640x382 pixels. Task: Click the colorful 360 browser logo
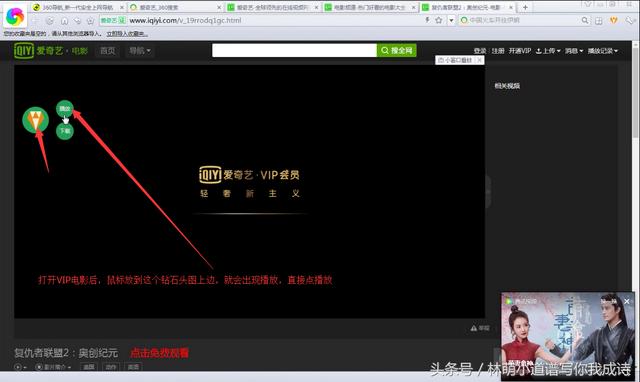click(x=15, y=16)
